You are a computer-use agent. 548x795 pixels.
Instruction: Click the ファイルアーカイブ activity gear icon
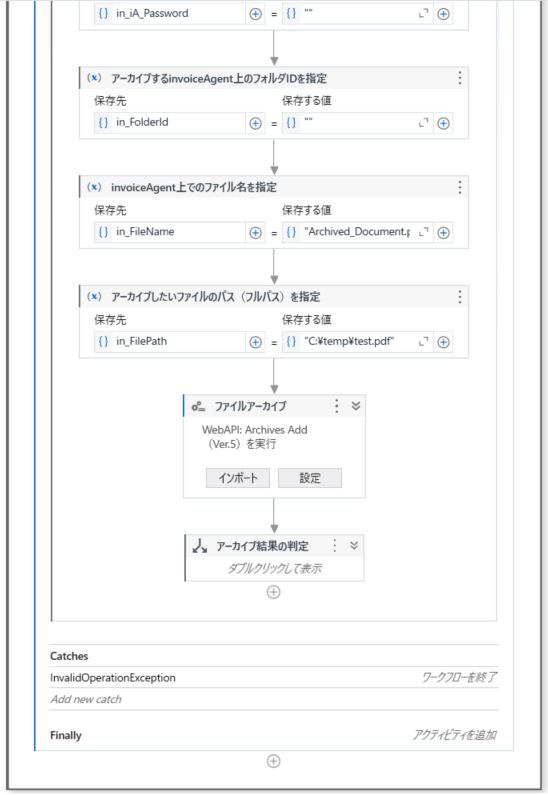[198, 406]
